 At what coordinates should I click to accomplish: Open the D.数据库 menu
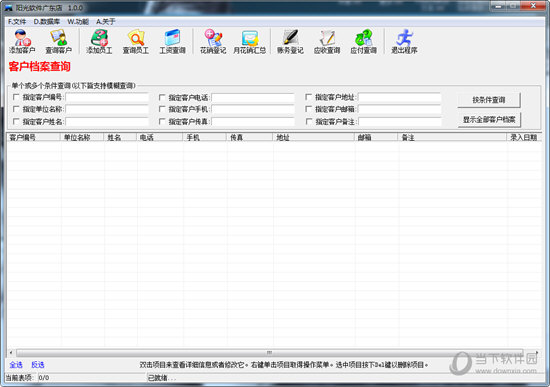coord(47,22)
